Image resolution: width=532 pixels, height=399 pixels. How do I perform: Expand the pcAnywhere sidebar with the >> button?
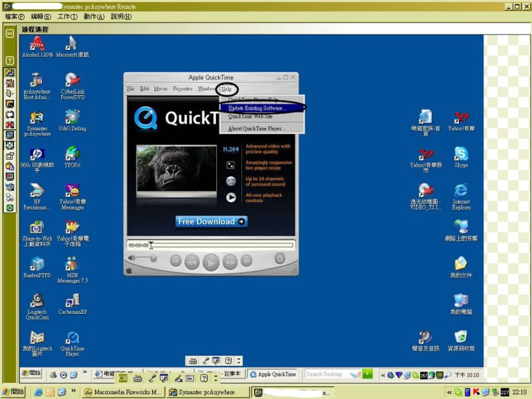point(9,33)
